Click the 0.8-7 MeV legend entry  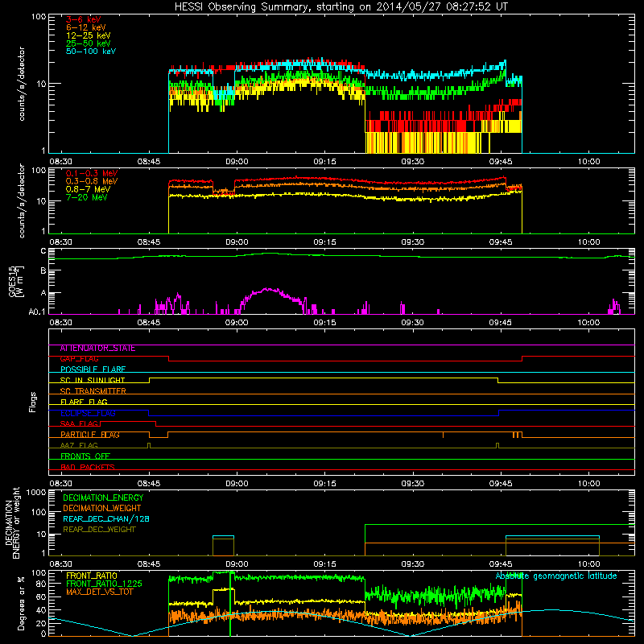(x=88, y=189)
